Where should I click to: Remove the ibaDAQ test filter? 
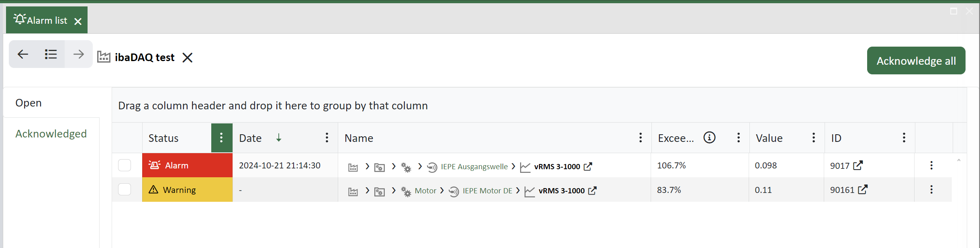pos(188,58)
